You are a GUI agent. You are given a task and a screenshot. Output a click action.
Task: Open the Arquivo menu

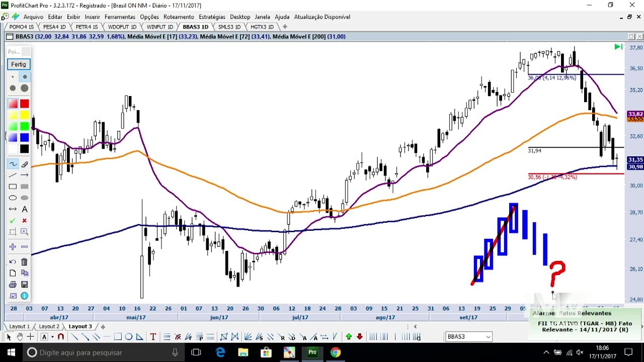[x=33, y=17]
